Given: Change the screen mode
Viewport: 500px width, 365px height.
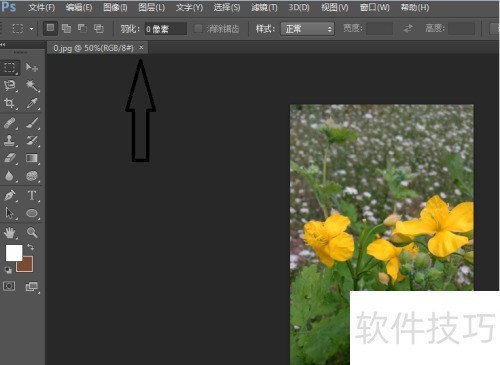Looking at the screenshot, I should 32,286.
